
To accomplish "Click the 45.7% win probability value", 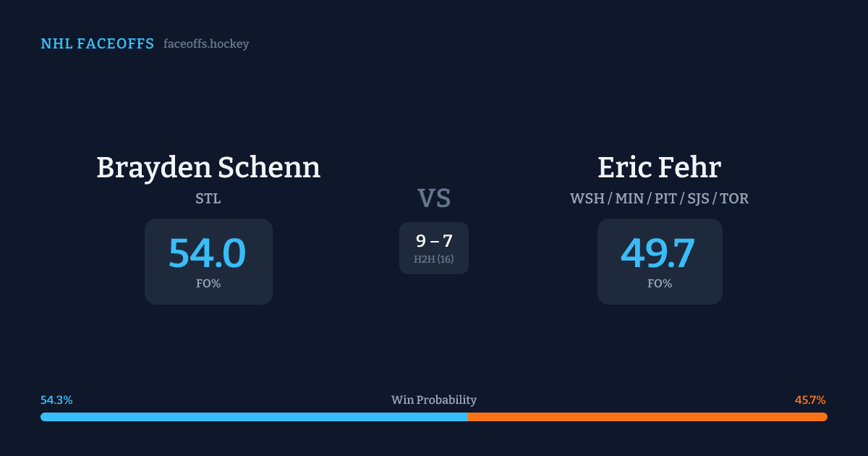I will 810,400.
